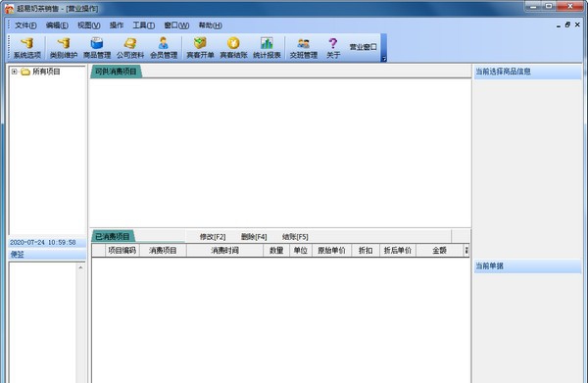
Task: Click 结账[F5] button
Action: [295, 237]
